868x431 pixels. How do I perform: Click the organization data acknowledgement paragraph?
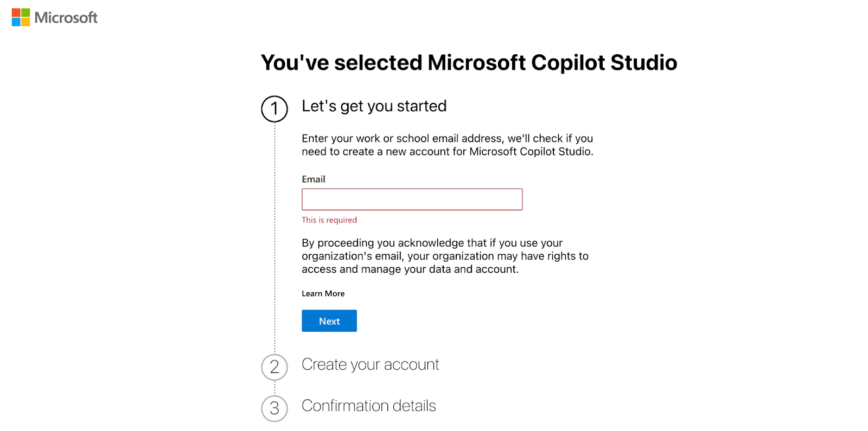(445, 256)
